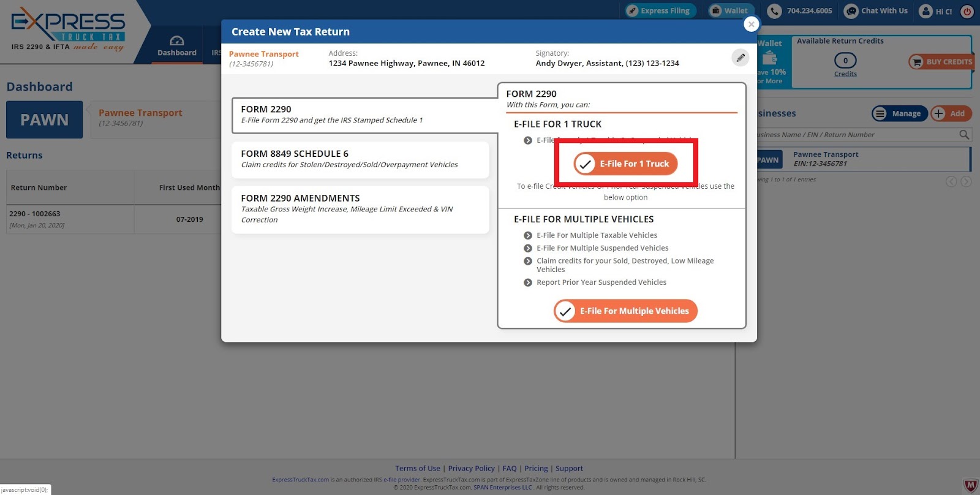Image resolution: width=980 pixels, height=495 pixels.
Task: Click the Add business button
Action: pos(951,113)
